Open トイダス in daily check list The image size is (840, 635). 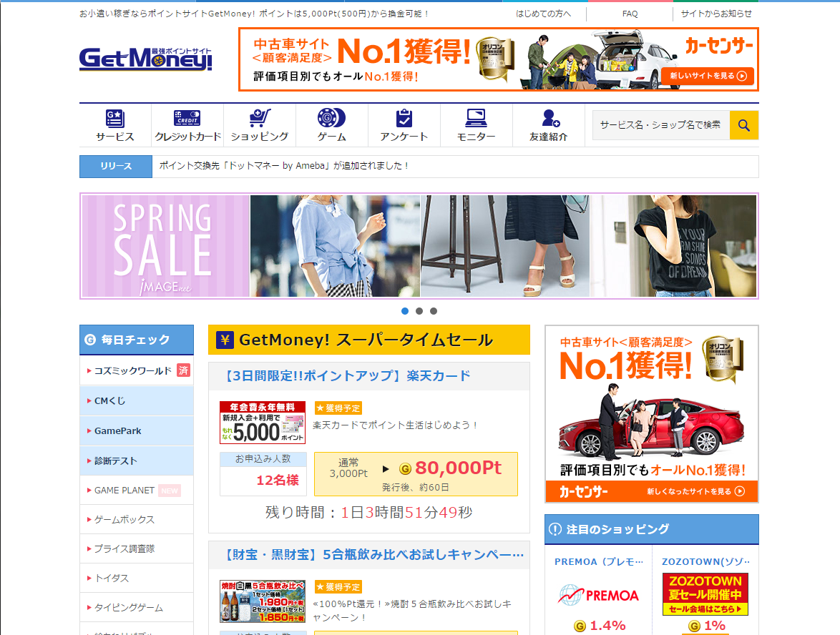click(112, 579)
